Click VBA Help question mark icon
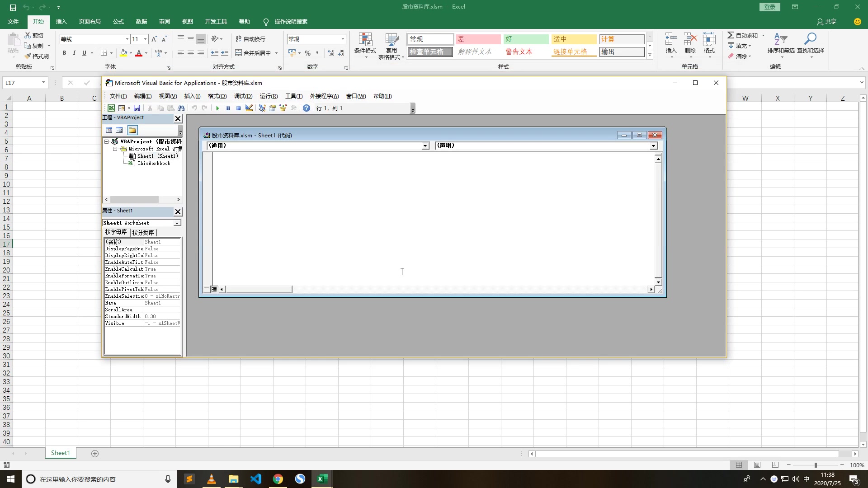 coord(307,108)
